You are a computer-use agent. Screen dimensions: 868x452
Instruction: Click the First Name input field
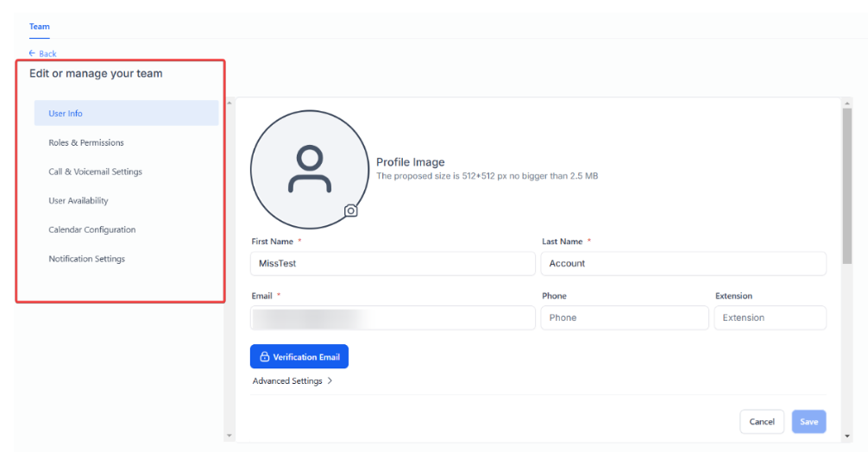(x=393, y=264)
